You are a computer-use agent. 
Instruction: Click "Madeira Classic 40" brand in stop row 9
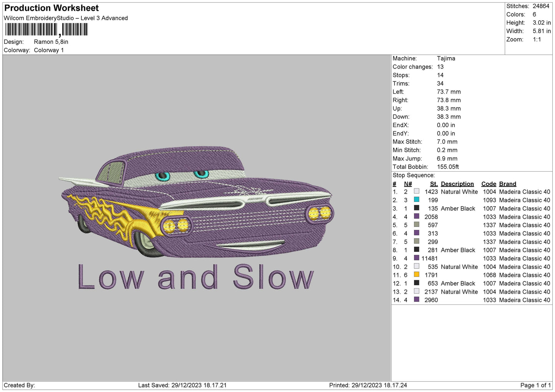click(525, 258)
